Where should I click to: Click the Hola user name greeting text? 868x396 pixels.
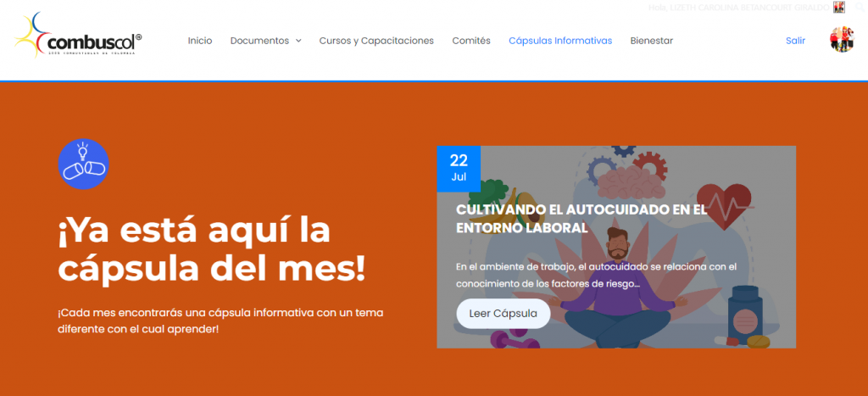coord(737,7)
